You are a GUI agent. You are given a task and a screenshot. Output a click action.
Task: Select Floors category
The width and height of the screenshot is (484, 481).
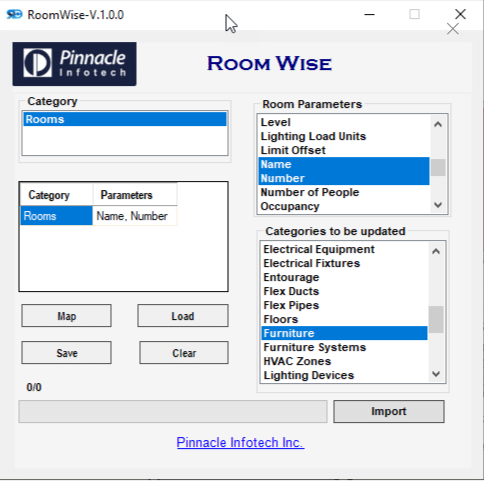[x=344, y=319]
